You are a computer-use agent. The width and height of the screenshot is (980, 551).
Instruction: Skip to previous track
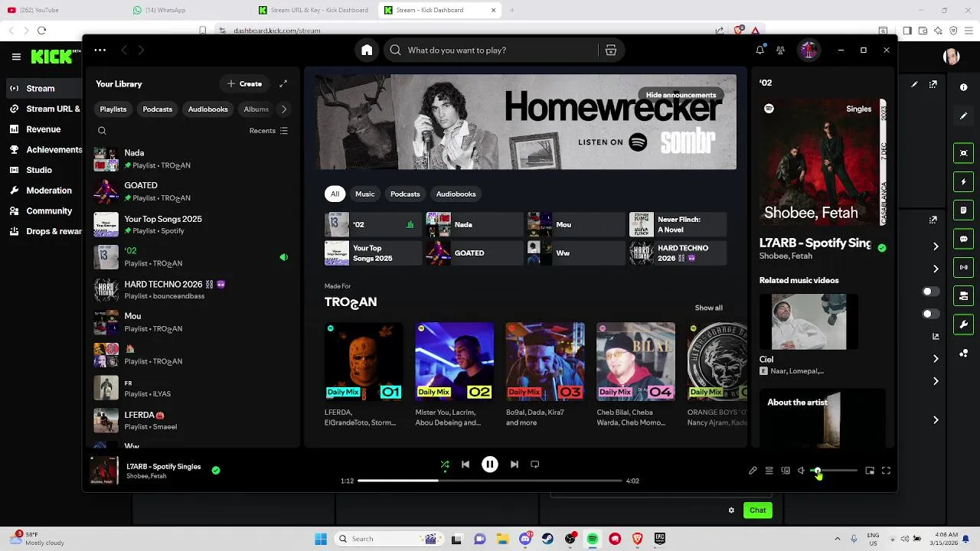pyautogui.click(x=465, y=465)
